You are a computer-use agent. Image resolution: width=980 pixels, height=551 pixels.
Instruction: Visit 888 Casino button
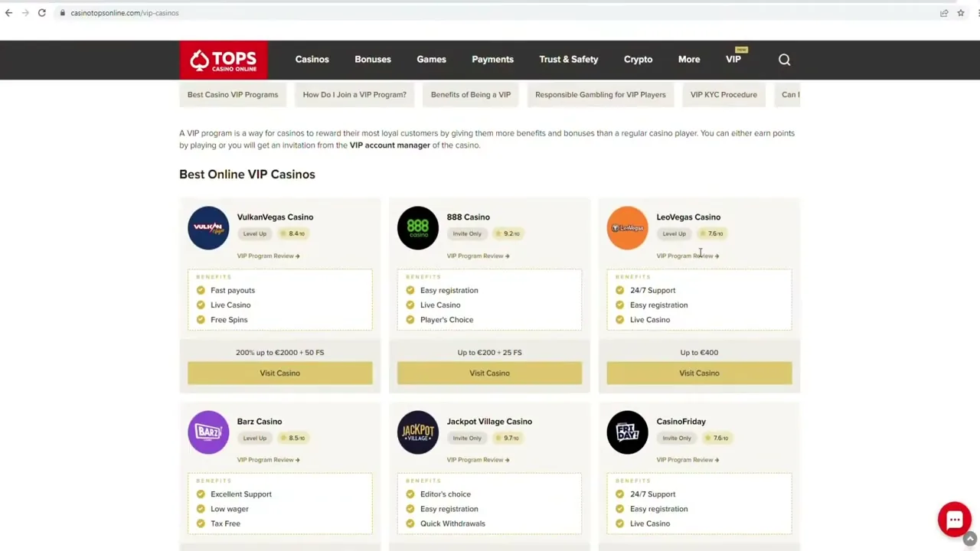[489, 373]
